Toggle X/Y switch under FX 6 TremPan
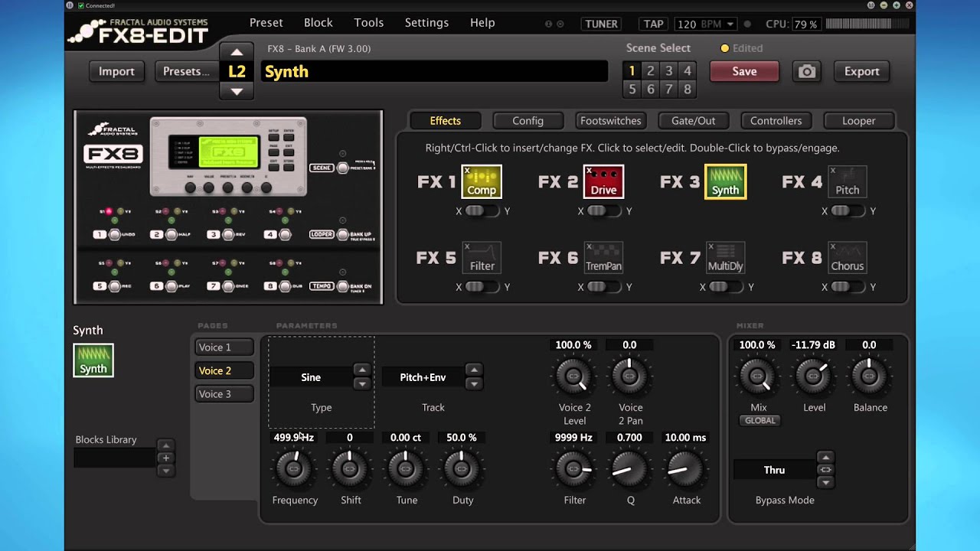Screen dimensions: 980x551 point(604,287)
